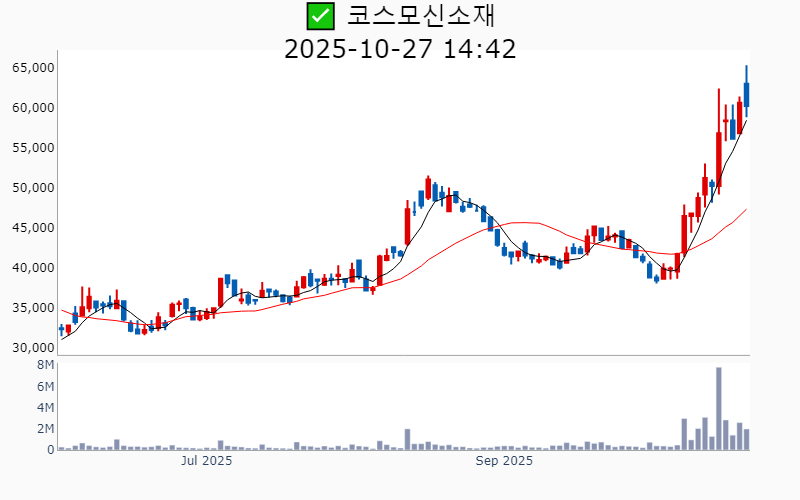Click the 50,000 price axis label
The image size is (800, 500).
[32, 188]
